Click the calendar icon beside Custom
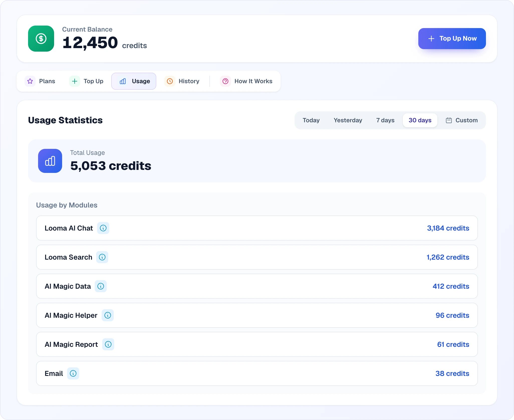Screen dimensions: 514x420 449,120
